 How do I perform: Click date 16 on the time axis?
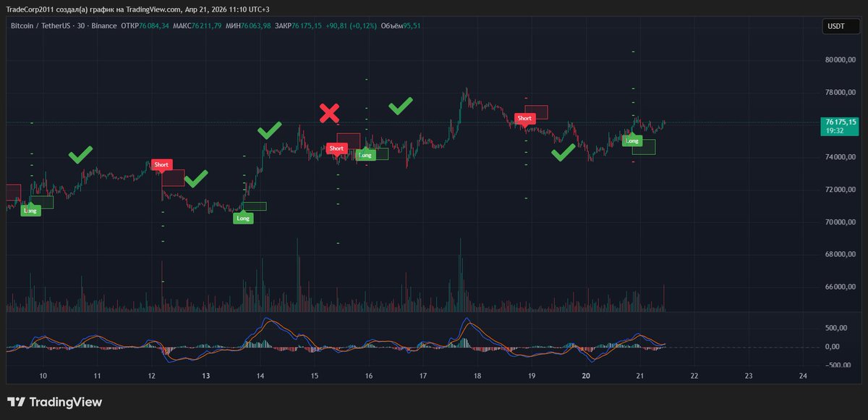pyautogui.click(x=369, y=377)
